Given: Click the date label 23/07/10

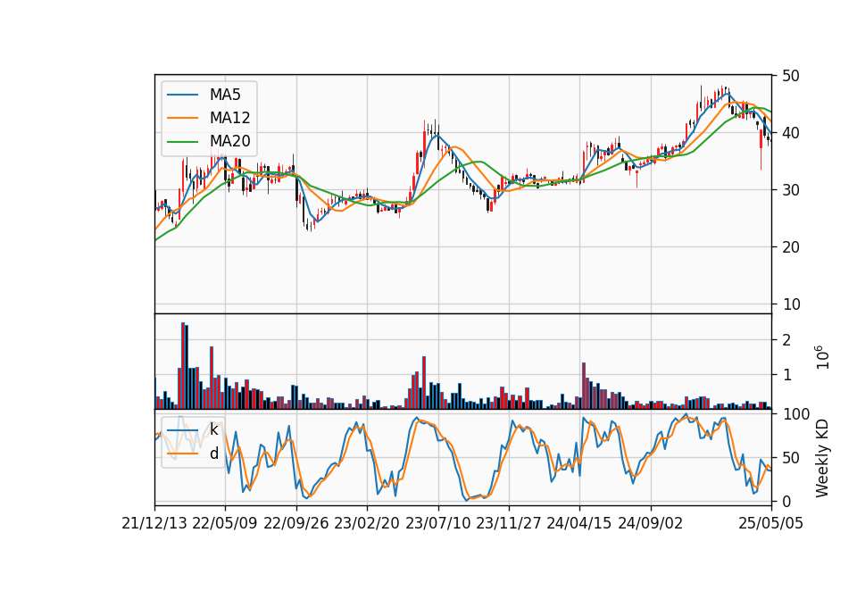Looking at the screenshot, I should (x=437, y=523).
